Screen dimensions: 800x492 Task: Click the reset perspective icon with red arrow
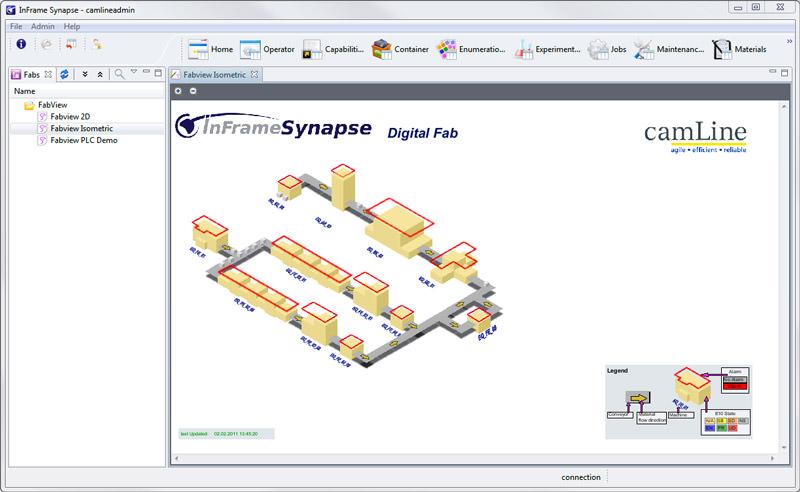71,44
